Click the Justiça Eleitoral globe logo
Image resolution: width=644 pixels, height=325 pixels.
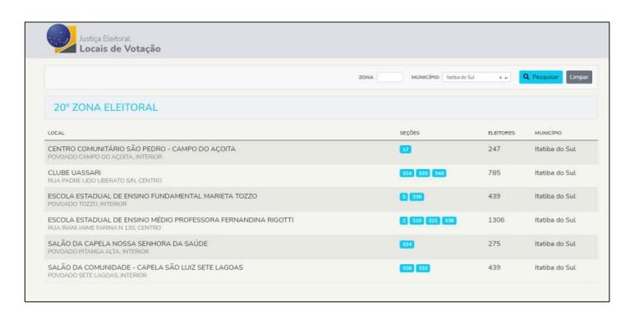[61, 39]
